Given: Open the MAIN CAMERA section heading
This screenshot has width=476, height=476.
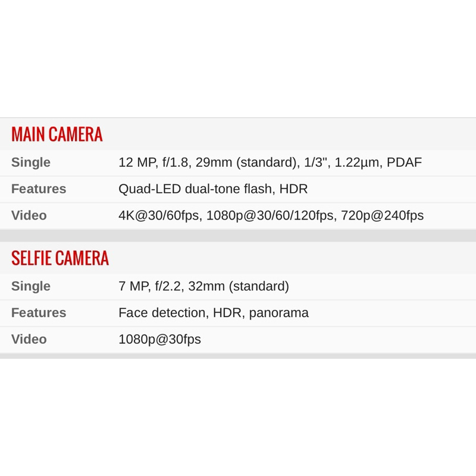Looking at the screenshot, I should tap(57, 134).
